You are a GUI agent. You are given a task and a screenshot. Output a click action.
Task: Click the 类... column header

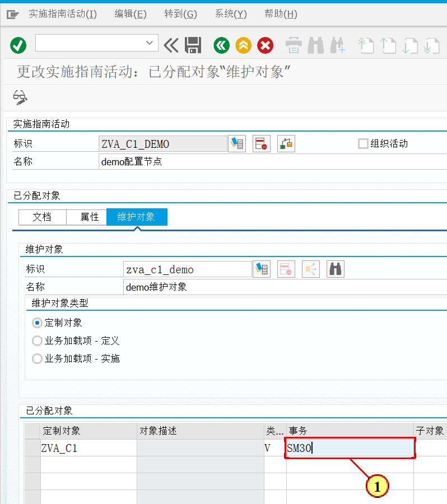tap(275, 431)
